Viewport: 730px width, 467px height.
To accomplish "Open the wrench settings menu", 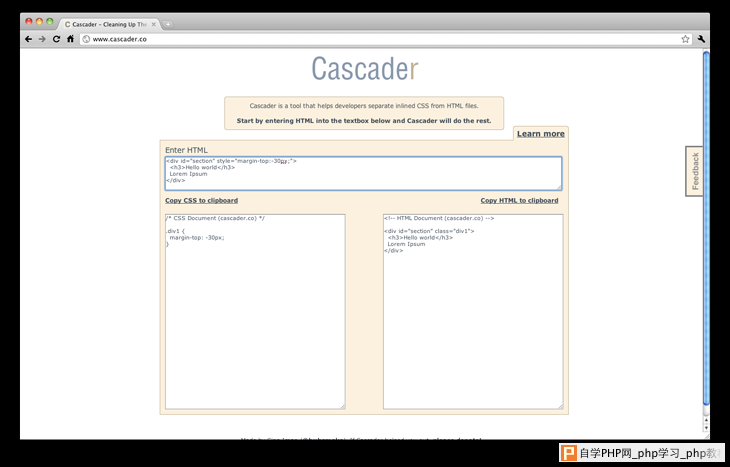I will pos(701,39).
